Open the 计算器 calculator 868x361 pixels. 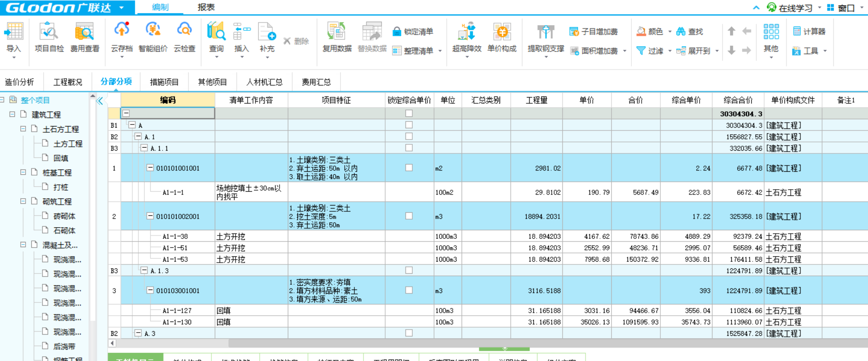click(x=809, y=31)
